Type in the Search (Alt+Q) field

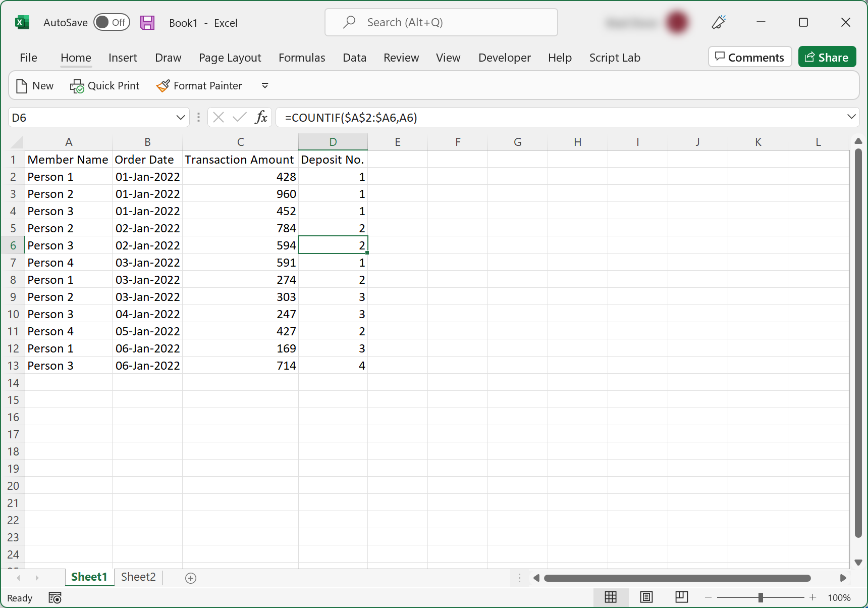441,22
